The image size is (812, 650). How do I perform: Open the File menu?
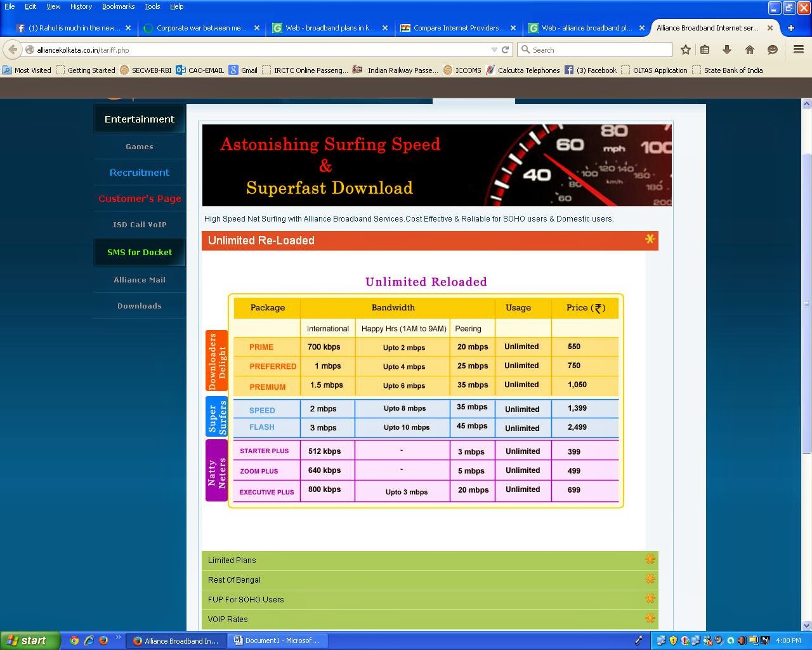[x=10, y=6]
